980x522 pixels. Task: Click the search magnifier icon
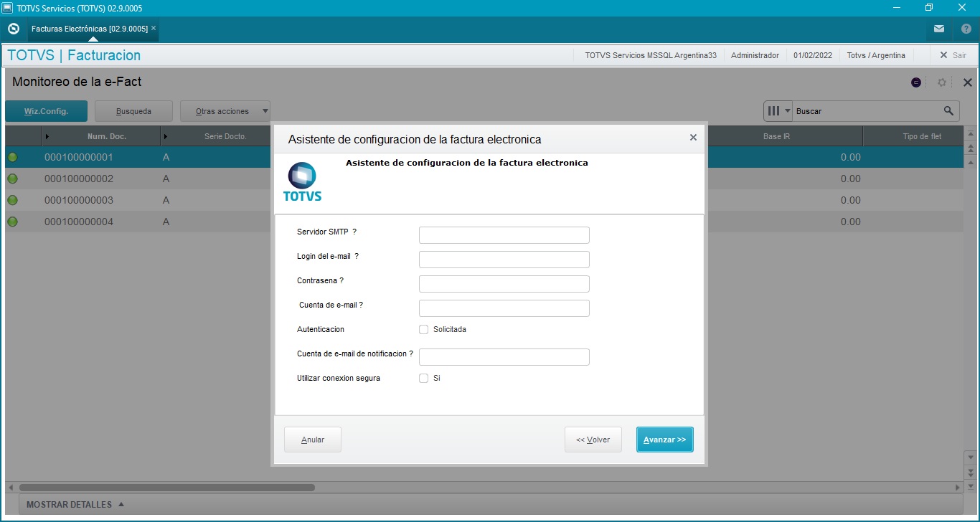[x=948, y=111]
